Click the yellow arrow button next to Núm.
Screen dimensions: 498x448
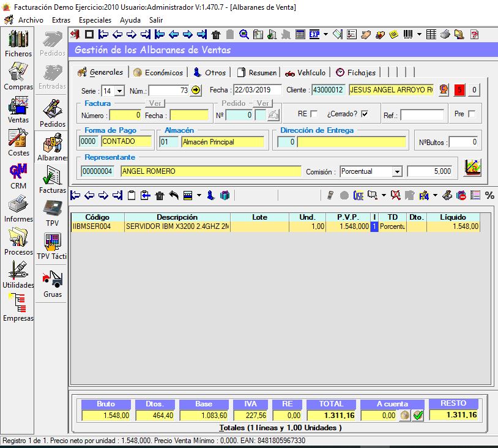[196, 90]
